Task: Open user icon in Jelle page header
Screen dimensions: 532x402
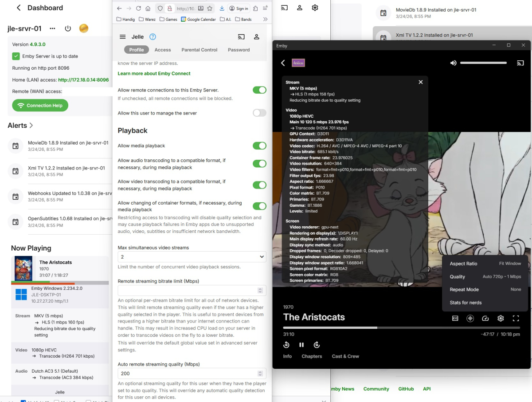Action: pyautogui.click(x=257, y=37)
